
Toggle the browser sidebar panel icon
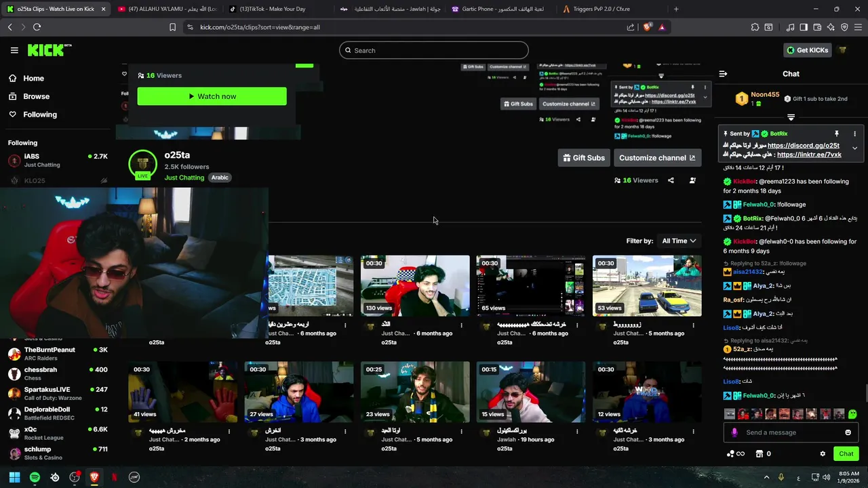[x=804, y=27]
